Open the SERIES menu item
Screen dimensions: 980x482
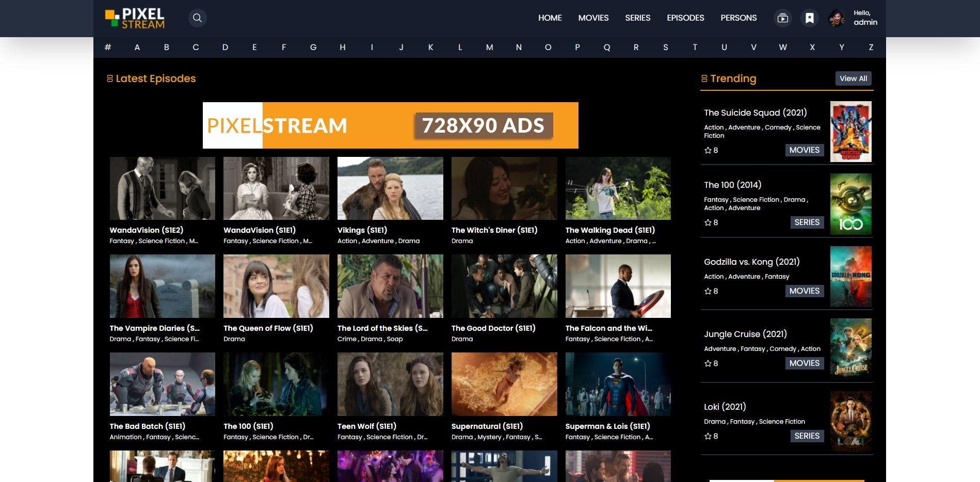click(638, 18)
